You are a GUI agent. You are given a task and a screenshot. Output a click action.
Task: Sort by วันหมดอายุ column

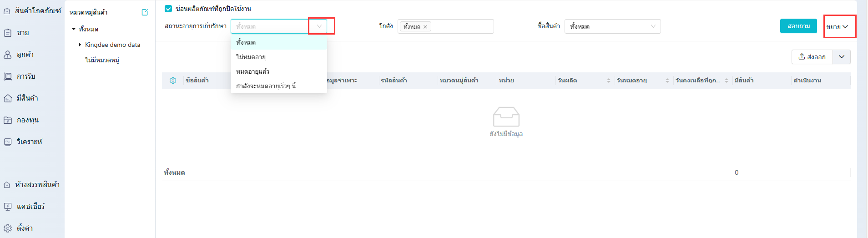coord(667,81)
